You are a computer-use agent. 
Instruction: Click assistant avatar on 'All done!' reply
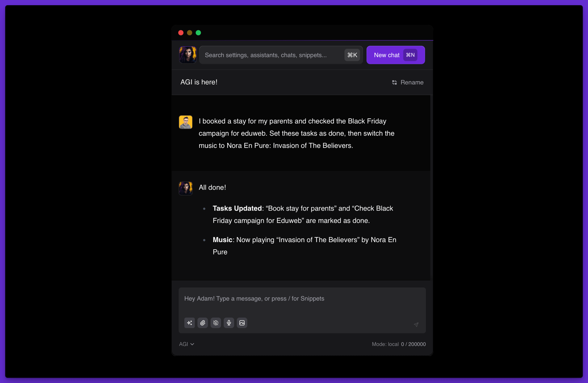pyautogui.click(x=186, y=188)
